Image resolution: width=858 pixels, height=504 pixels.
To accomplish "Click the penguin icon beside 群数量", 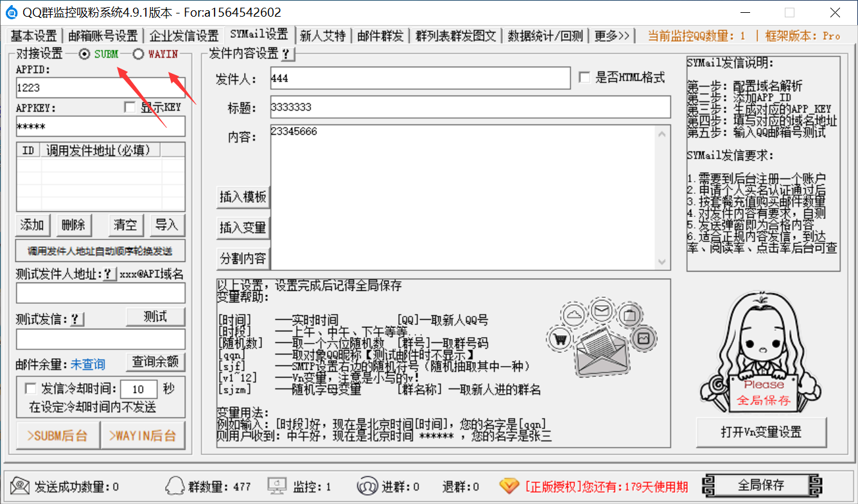I will [174, 486].
